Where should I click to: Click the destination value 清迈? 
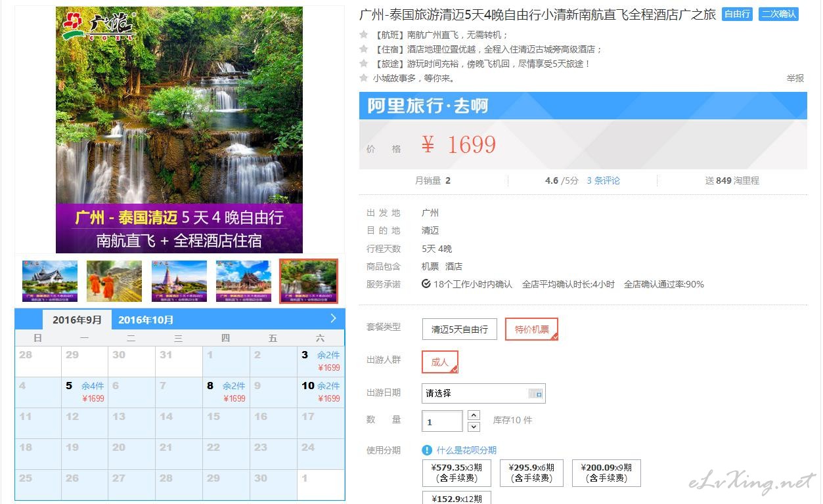tap(430, 230)
